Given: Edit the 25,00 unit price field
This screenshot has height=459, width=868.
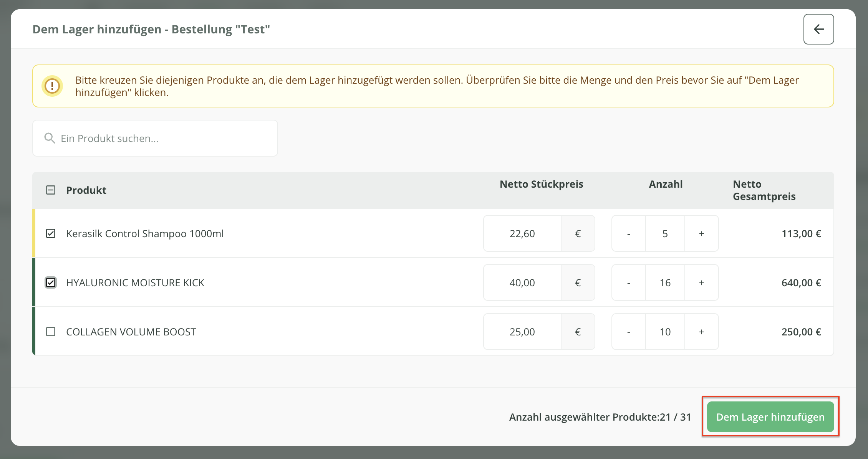Looking at the screenshot, I should tap(522, 332).
